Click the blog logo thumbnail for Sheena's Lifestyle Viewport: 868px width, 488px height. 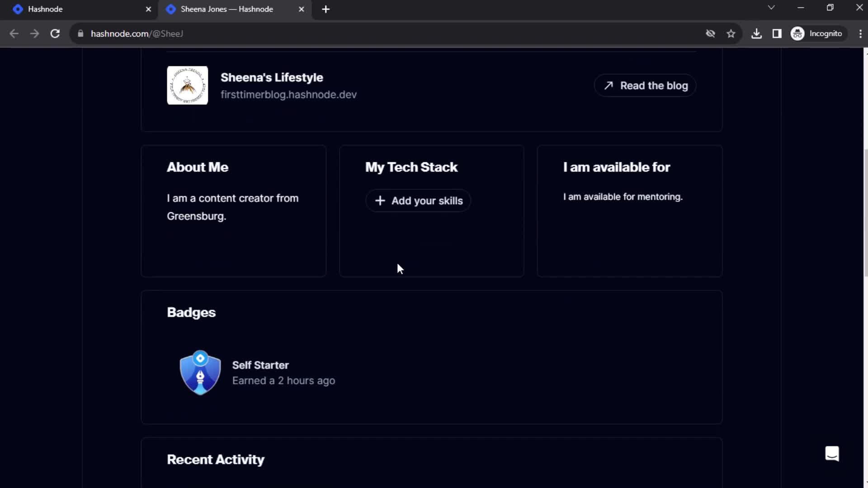click(187, 85)
